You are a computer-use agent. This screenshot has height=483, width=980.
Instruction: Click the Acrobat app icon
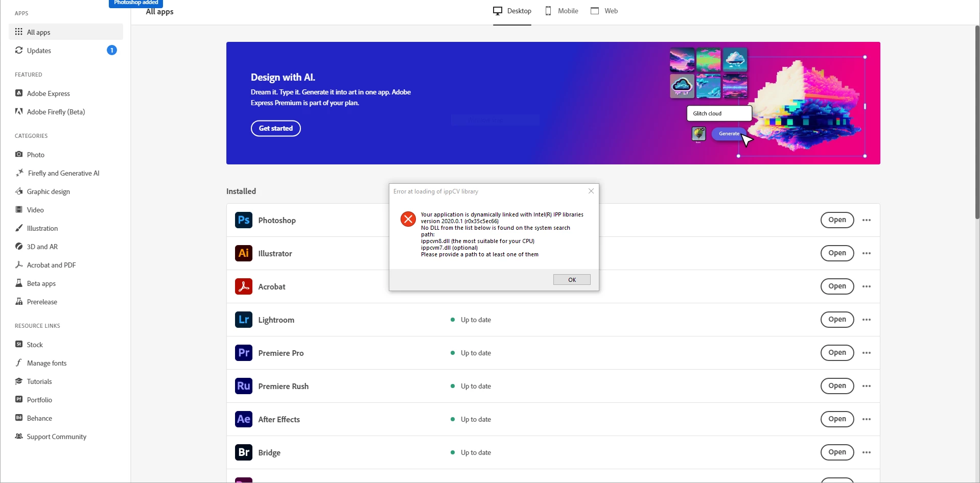[x=244, y=286]
